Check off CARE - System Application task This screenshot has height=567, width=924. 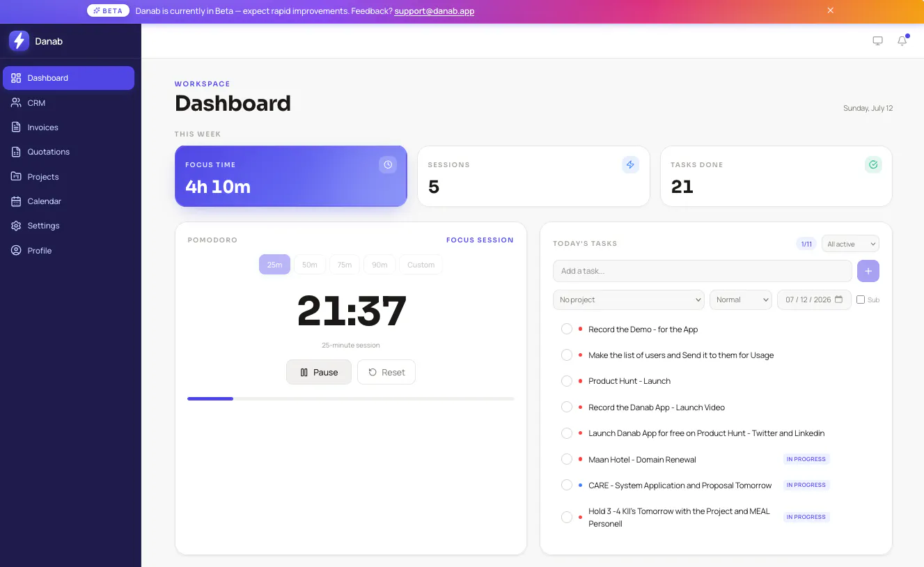tap(567, 485)
